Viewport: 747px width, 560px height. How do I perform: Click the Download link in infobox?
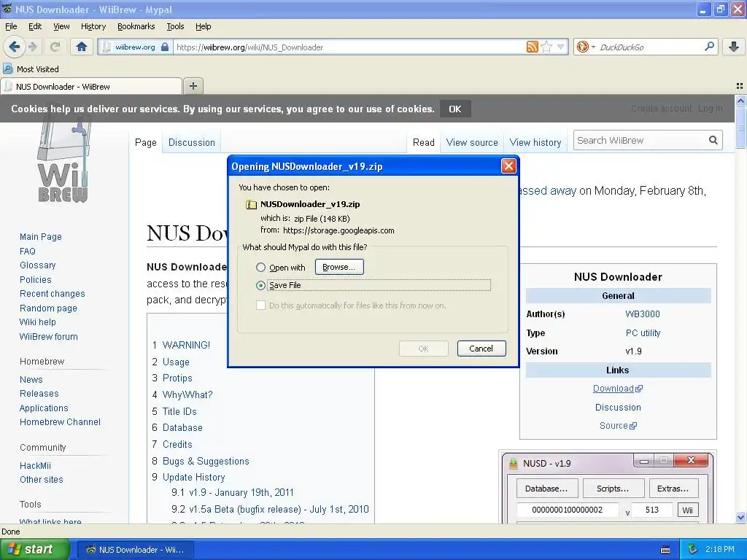[617, 389]
